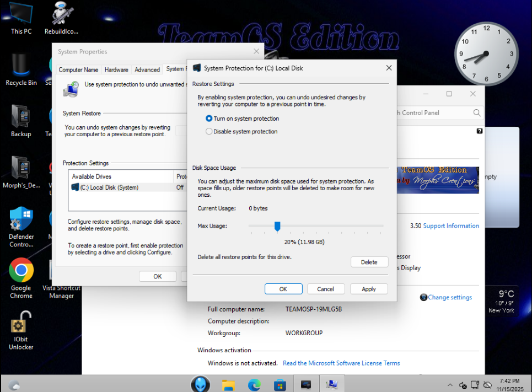Maximize the Control Panel window
532x392 pixels.
click(449, 94)
